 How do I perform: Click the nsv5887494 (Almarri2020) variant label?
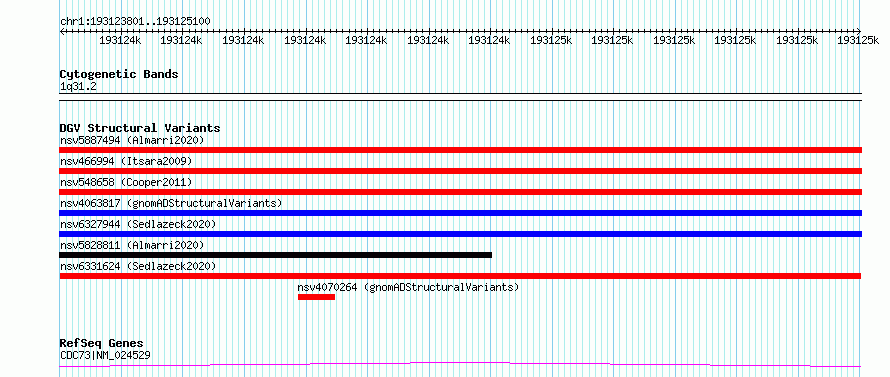(x=132, y=140)
